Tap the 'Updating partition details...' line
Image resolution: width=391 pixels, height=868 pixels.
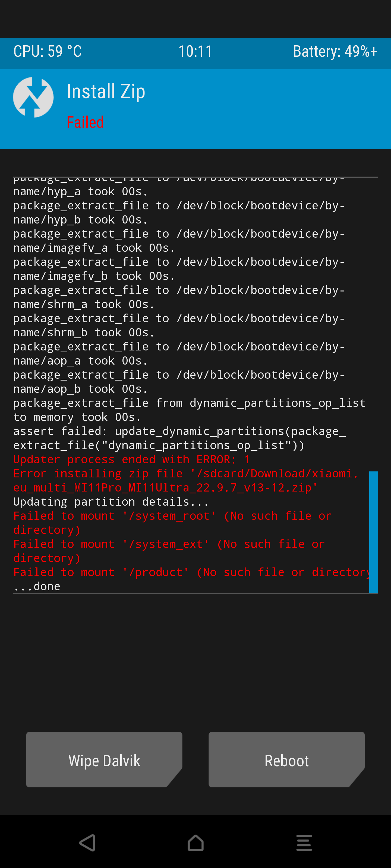(111, 502)
